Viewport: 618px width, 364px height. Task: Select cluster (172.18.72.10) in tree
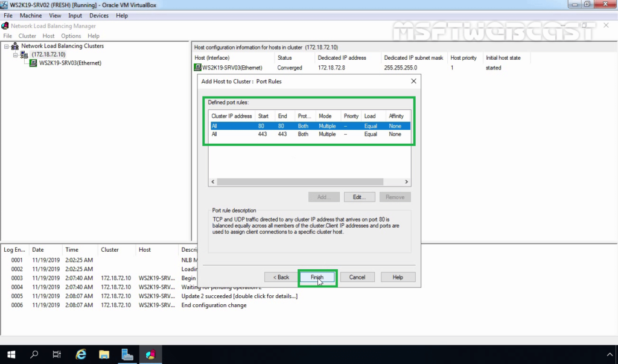pyautogui.click(x=48, y=54)
